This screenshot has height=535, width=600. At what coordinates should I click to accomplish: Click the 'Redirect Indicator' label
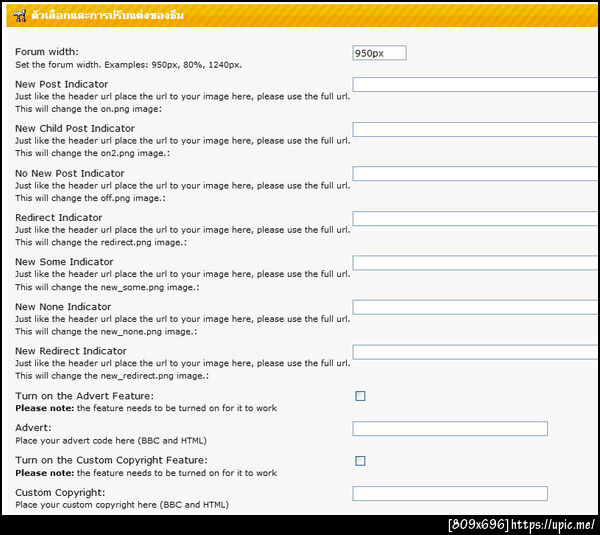click(x=59, y=218)
